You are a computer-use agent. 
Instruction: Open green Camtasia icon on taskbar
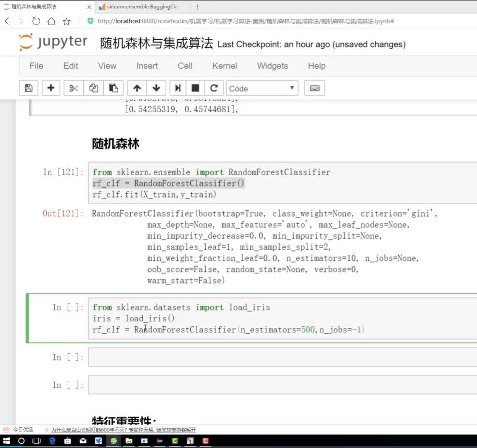(175, 441)
